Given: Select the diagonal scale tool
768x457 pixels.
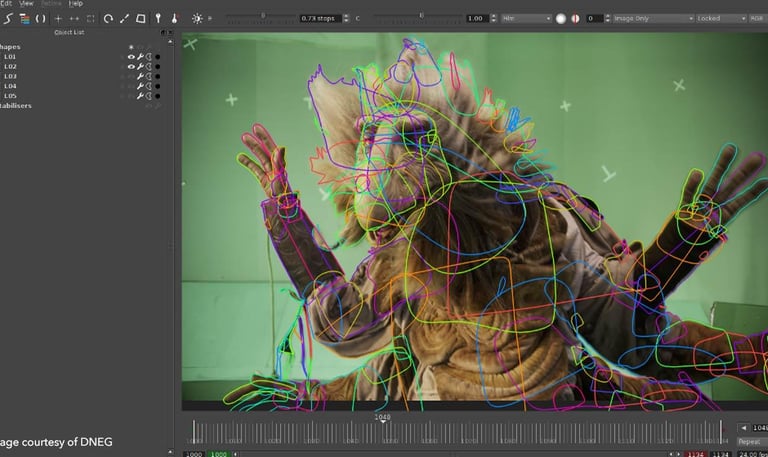Looking at the screenshot, I should (x=124, y=18).
